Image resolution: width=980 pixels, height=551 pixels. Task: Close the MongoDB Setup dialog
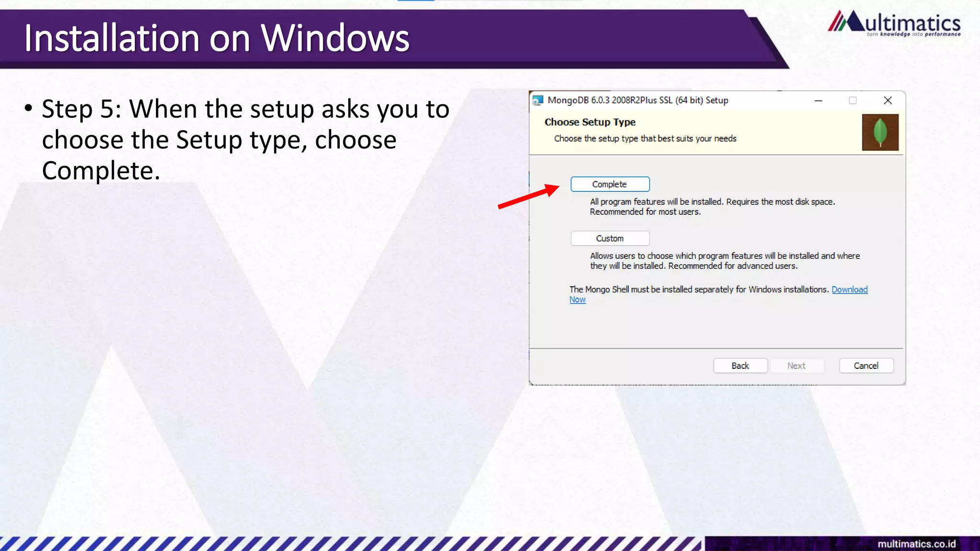888,100
